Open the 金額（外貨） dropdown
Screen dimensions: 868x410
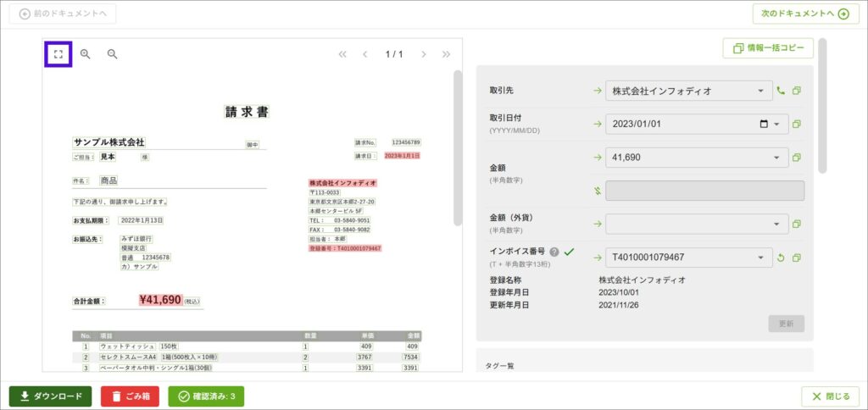coord(777,224)
